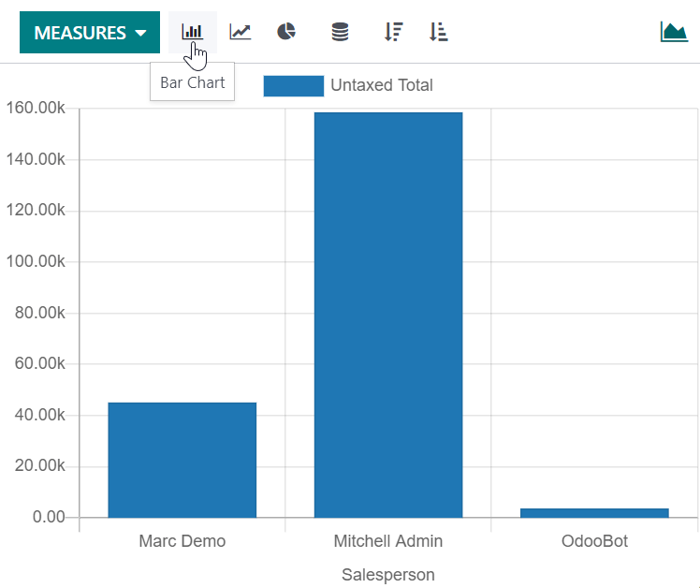700x588 pixels.
Task: Click the small OdooBot bar
Action: [x=594, y=512]
